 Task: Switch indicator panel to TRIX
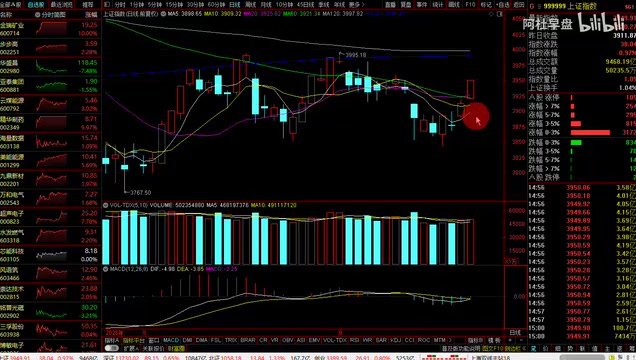click(231, 340)
